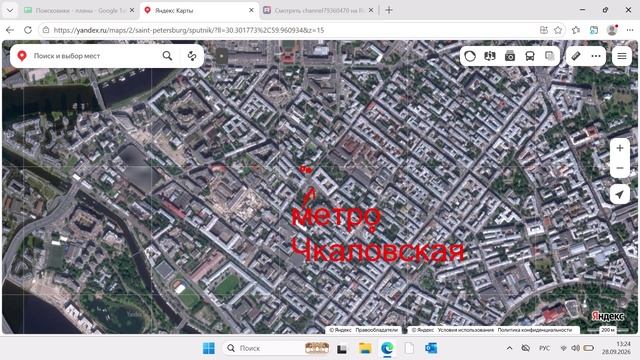Viewport: 640px width, 360px height.
Task: Open the Правообладатели link
Action: pyautogui.click(x=376, y=330)
